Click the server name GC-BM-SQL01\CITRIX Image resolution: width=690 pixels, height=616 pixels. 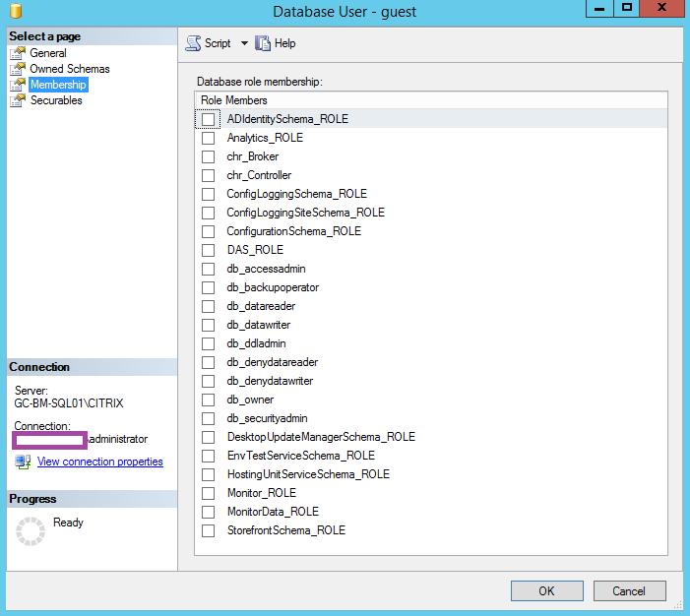[69, 403]
